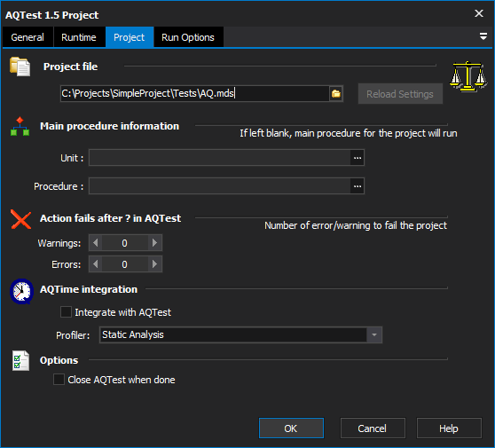Select the Project tab

point(130,37)
